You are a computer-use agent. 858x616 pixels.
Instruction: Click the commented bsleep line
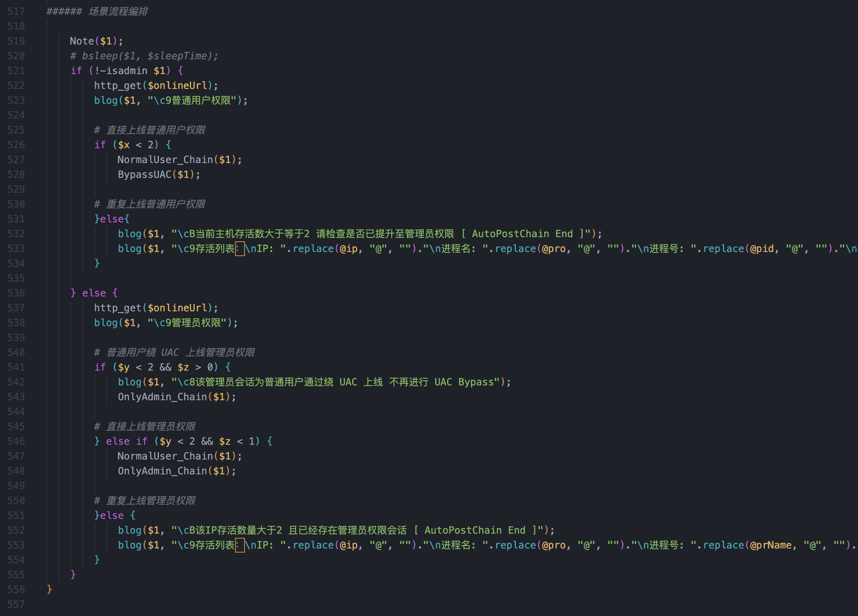point(144,56)
